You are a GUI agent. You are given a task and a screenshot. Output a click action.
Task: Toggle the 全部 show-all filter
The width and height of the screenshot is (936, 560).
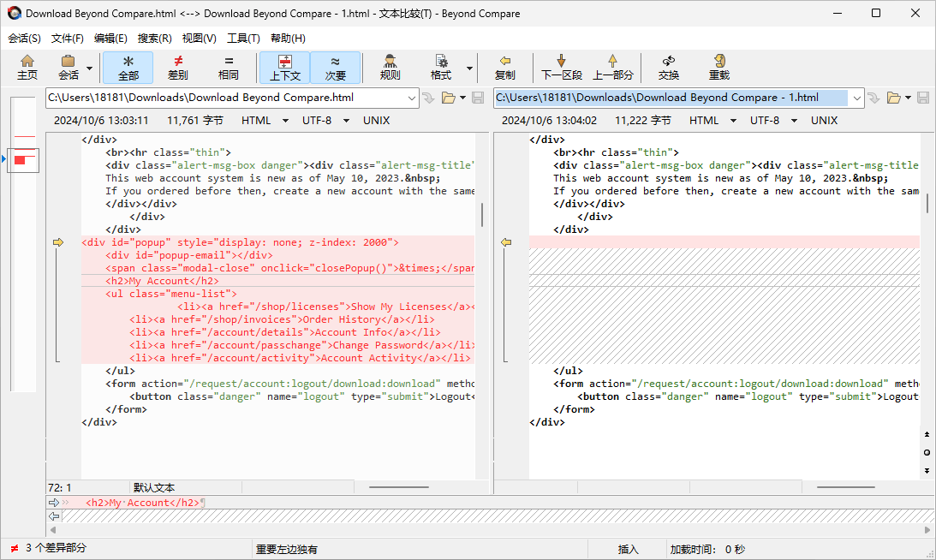click(x=128, y=68)
